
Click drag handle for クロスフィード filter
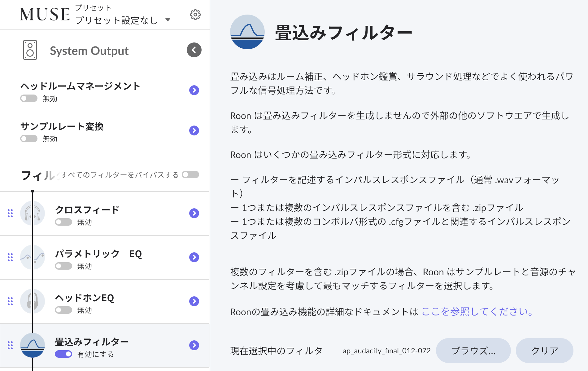(10, 213)
